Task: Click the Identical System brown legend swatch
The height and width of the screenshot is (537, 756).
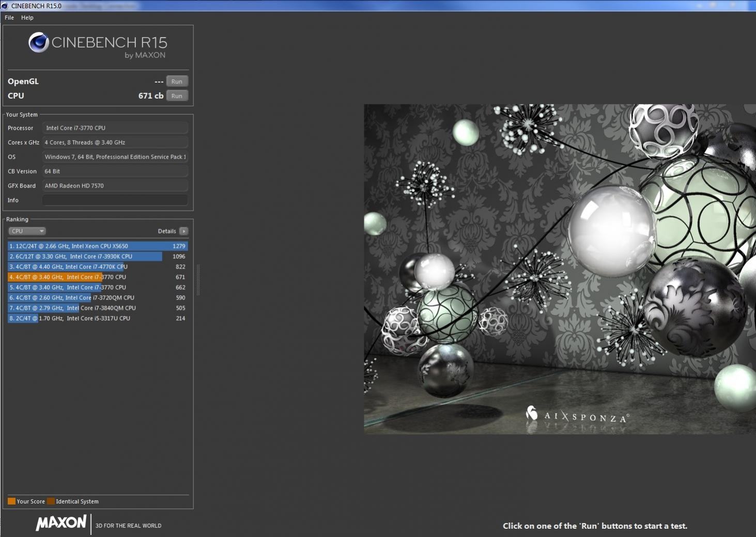Action: click(x=51, y=501)
